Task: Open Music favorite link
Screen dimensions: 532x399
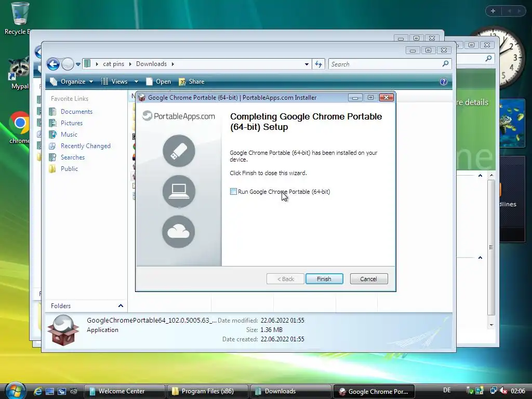Action: point(69,135)
